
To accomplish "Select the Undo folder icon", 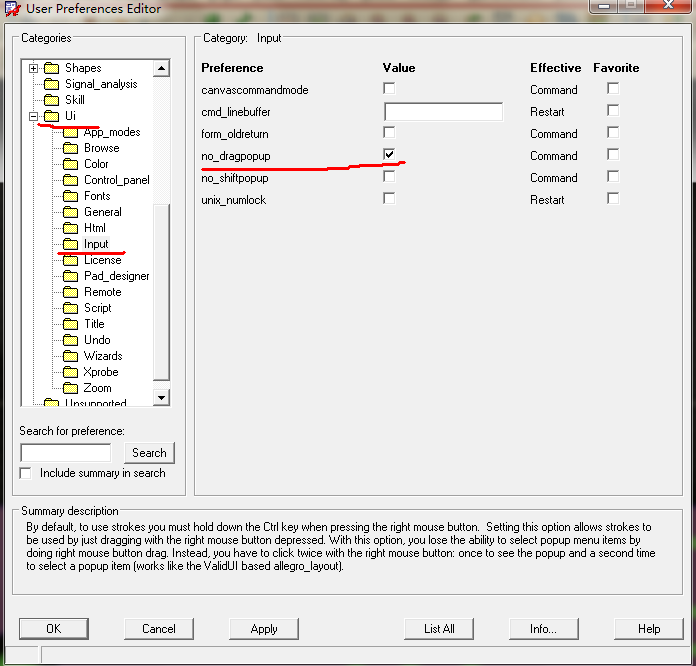I will click(70, 340).
